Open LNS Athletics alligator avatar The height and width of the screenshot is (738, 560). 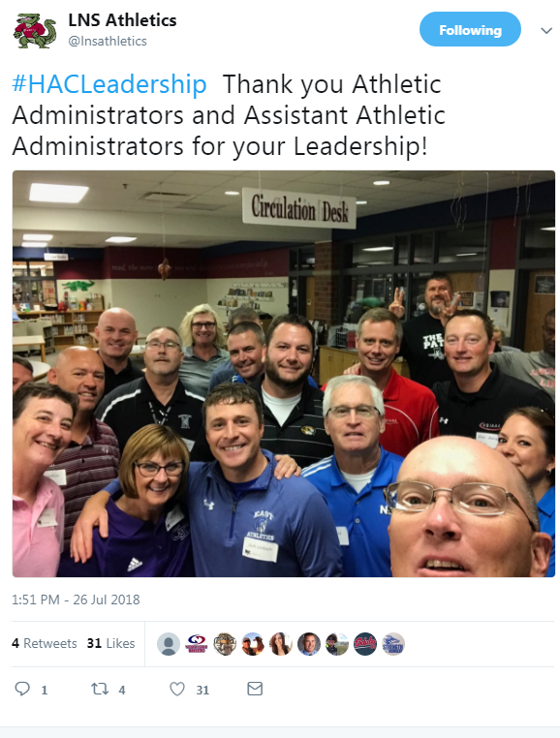[x=34, y=31]
